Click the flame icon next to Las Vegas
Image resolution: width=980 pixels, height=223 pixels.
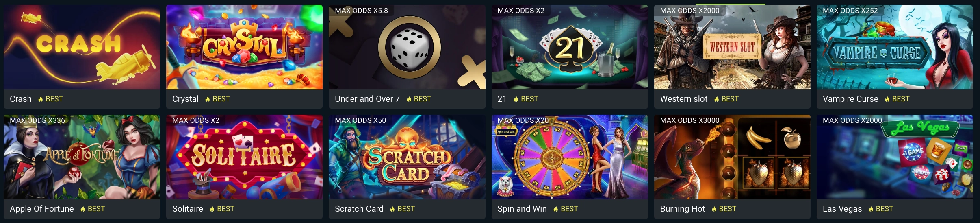coord(871,209)
